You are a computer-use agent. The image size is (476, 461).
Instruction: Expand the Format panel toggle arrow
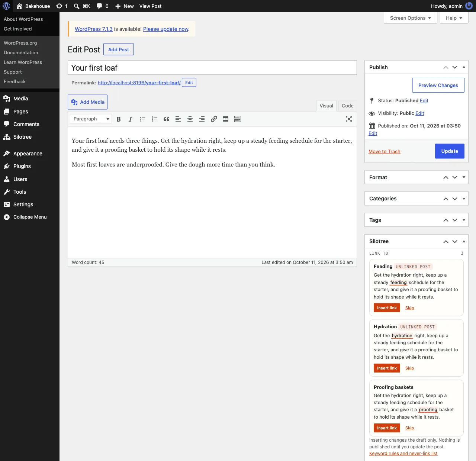(464, 177)
